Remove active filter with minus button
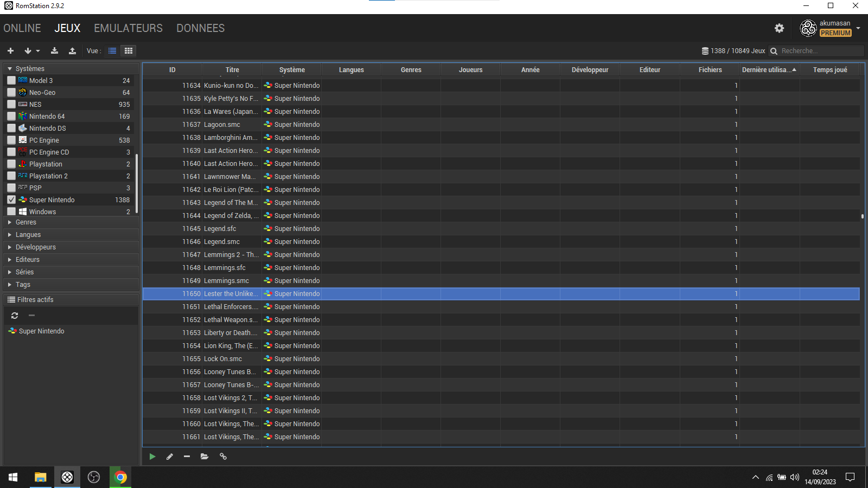The width and height of the screenshot is (868, 488). tap(31, 316)
